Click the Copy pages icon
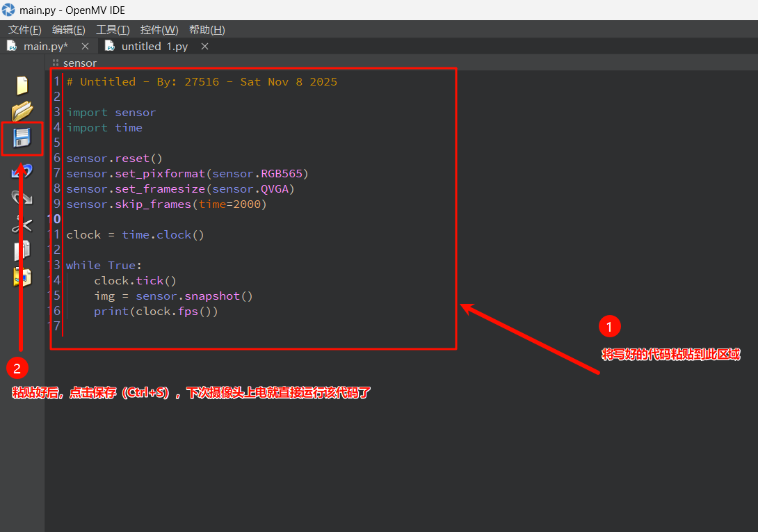Screen dimensions: 758x532 tap(22, 251)
